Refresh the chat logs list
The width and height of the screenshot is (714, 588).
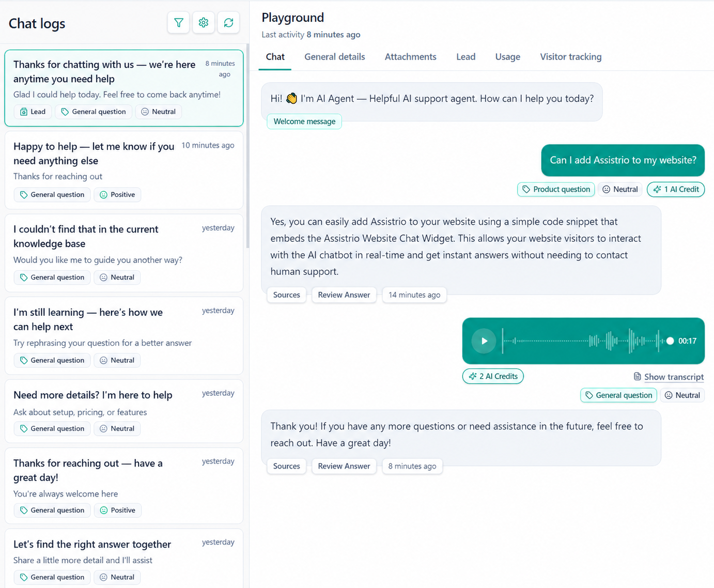(x=228, y=23)
